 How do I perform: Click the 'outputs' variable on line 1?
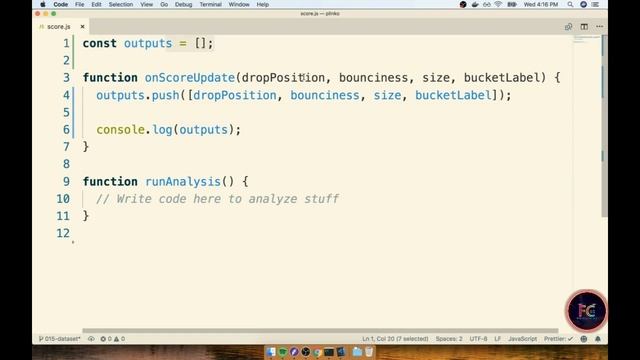(148, 43)
